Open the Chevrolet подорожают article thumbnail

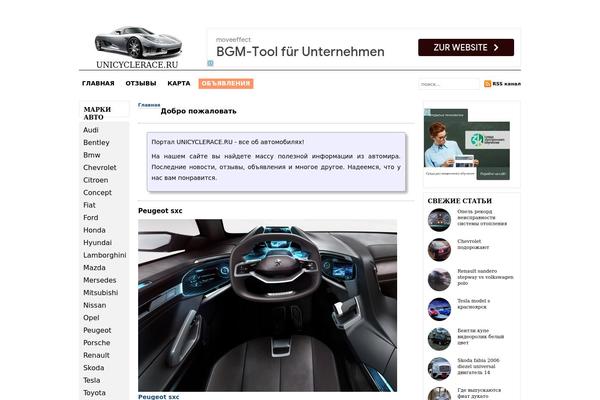439,250
